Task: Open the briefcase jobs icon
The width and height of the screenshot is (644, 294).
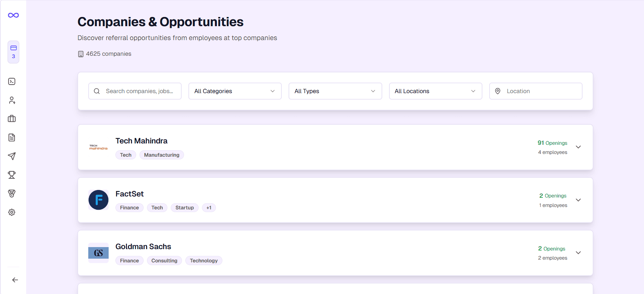Action: [x=12, y=119]
